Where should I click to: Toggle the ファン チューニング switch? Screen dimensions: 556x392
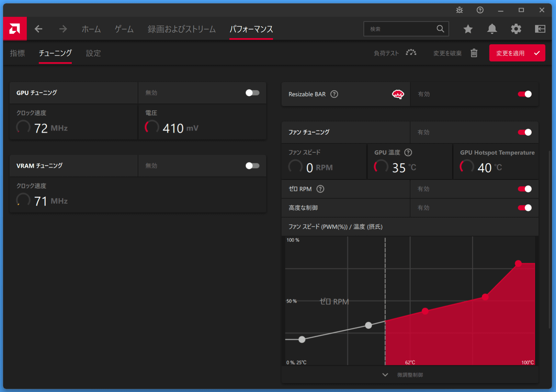[x=525, y=132]
